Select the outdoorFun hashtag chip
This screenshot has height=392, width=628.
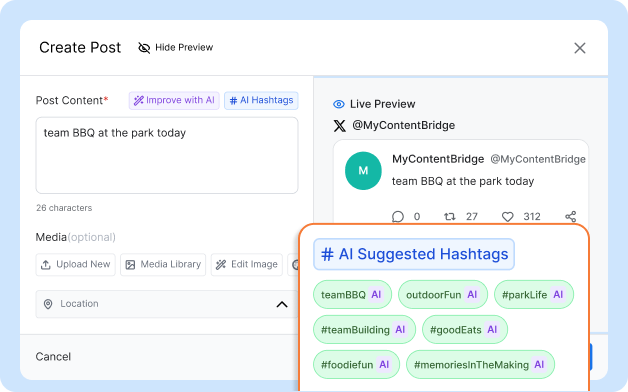(x=443, y=295)
